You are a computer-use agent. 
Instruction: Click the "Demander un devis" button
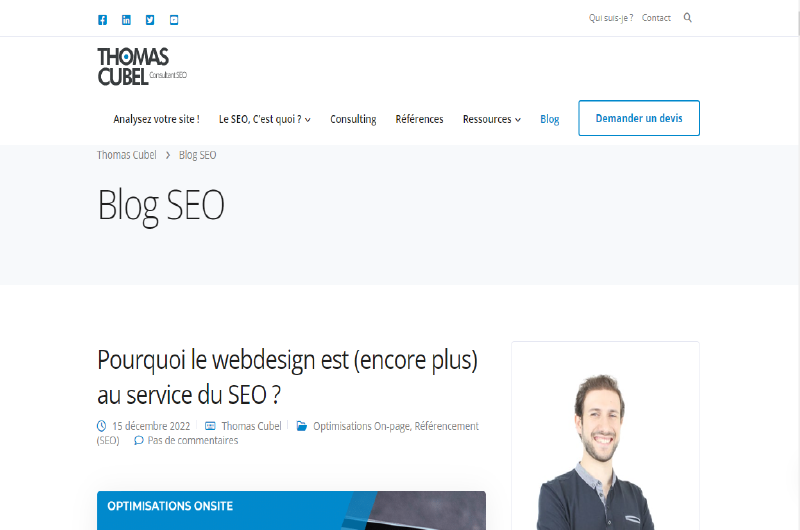[639, 118]
